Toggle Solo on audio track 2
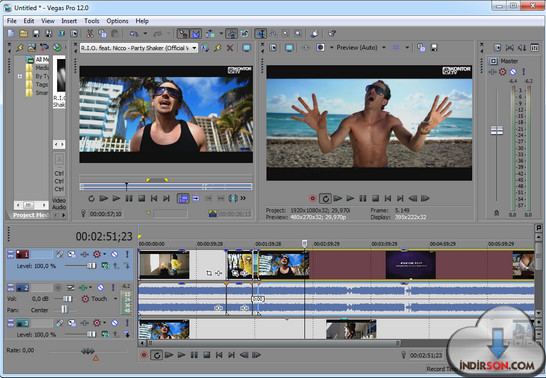Image resolution: width=546 pixels, height=378 pixels. (113, 288)
